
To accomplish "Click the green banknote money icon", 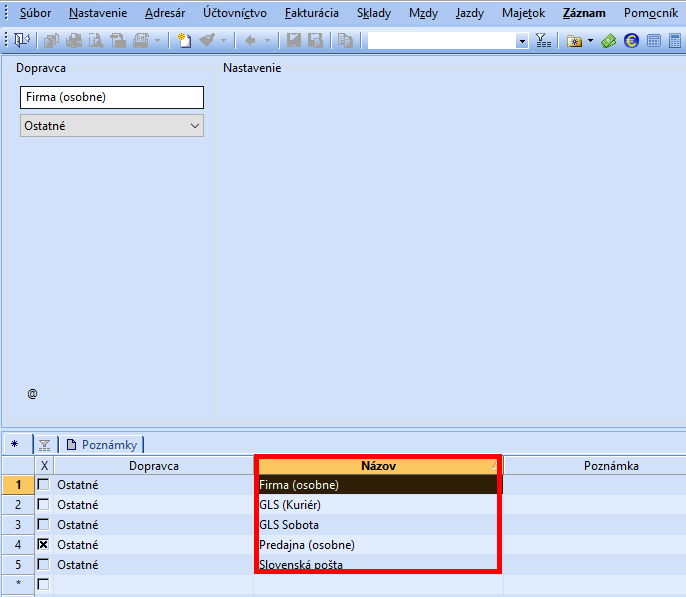I will point(609,41).
